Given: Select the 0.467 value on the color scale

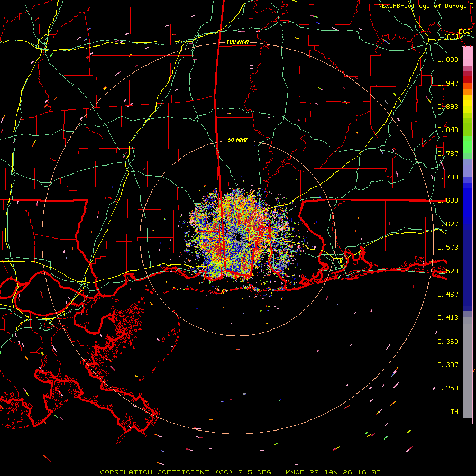Looking at the screenshot, I should 448,295.
